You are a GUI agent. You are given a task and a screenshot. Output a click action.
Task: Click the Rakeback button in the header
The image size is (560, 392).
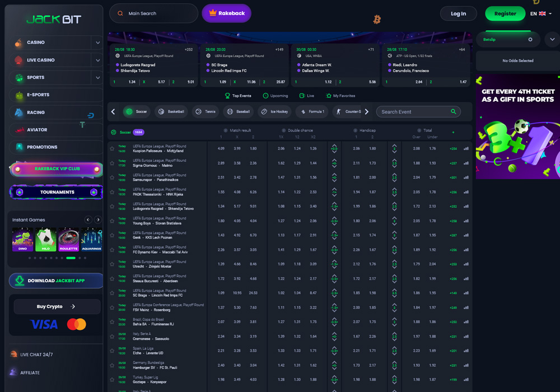click(x=226, y=12)
